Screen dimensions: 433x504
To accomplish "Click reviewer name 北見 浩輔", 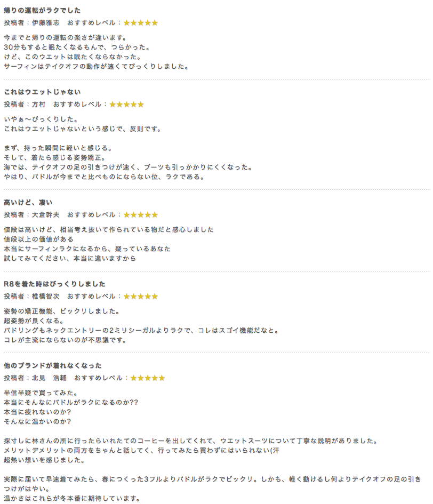I will click(x=49, y=378).
